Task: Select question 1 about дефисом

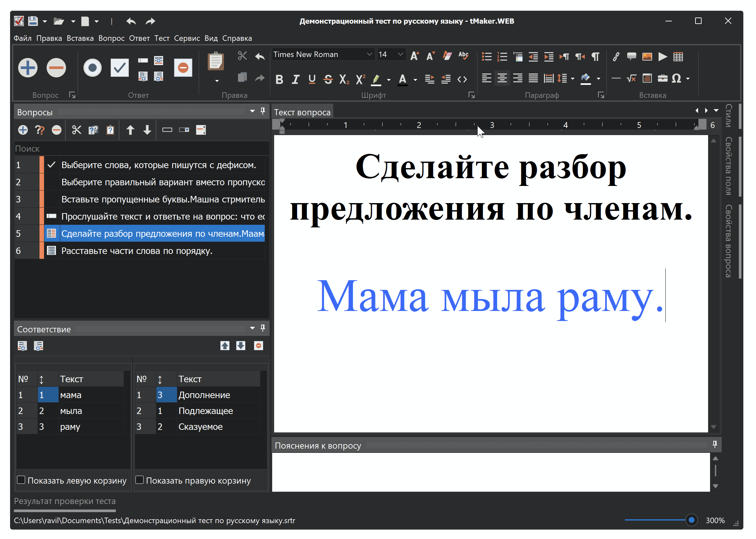Action: coord(140,165)
